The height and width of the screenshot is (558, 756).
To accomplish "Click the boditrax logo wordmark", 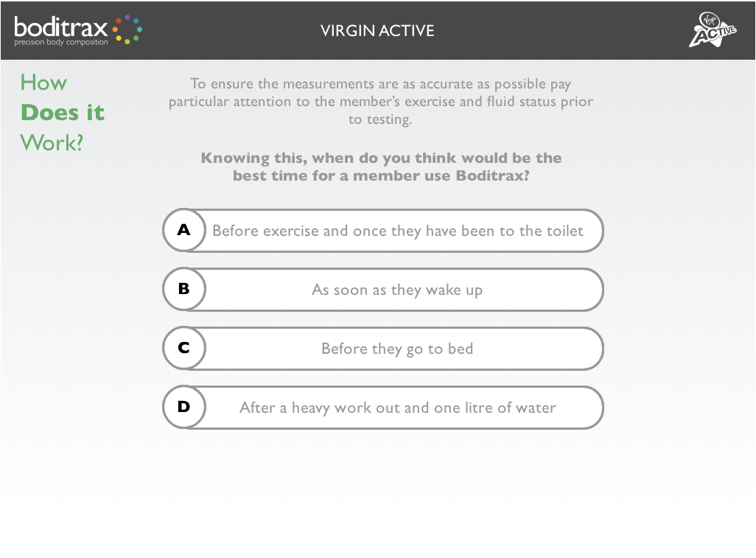I will (61, 28).
